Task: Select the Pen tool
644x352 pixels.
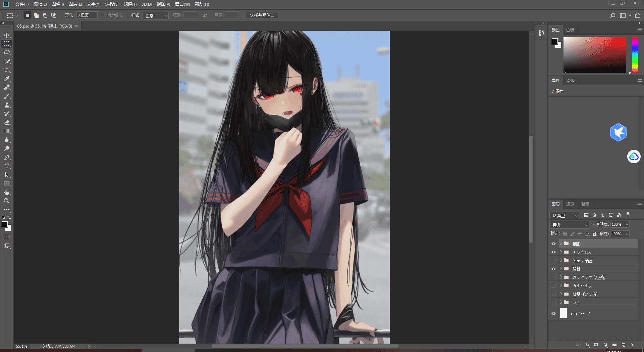Action: click(7, 157)
